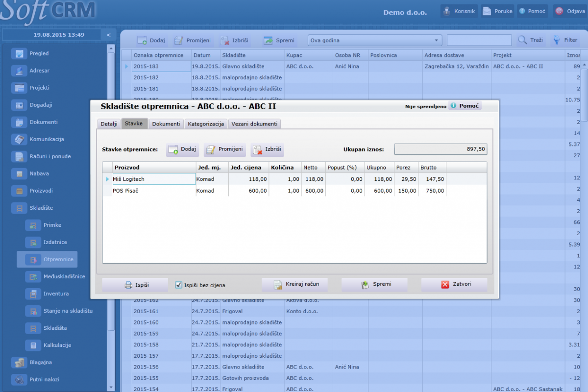This screenshot has height=392, width=588.
Task: Open the Izdatnice submenu icon
Action: tap(33, 242)
